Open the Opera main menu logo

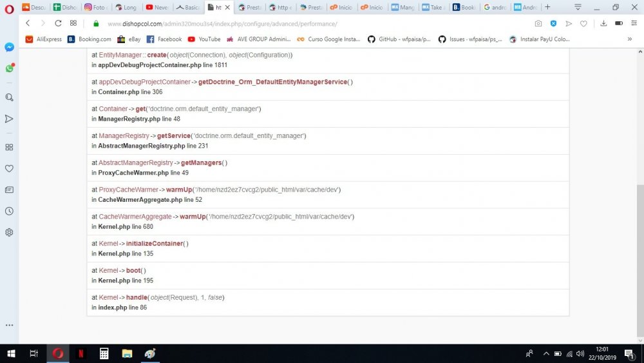click(x=9, y=9)
